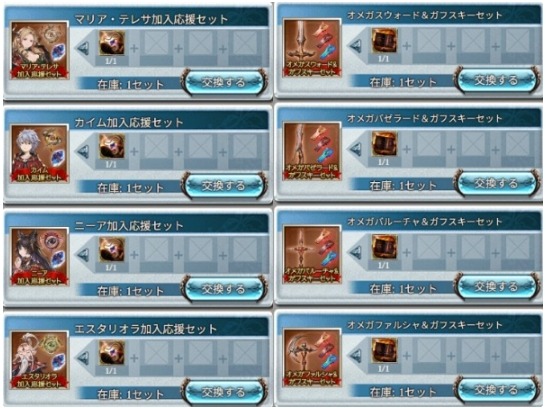Image resolution: width=546 pixels, height=408 pixels.
Task: Exchange the オメガスウォード&ガフスキーセット
Action: click(496, 80)
